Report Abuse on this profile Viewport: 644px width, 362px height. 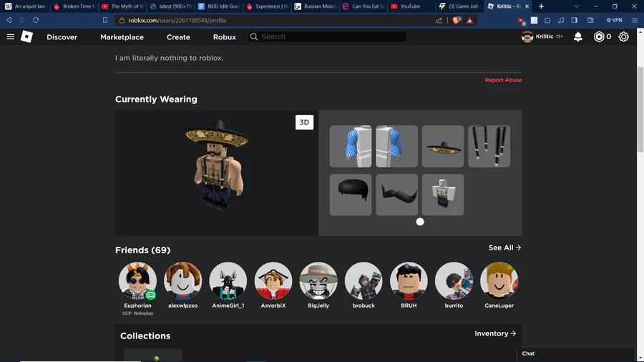click(x=503, y=80)
